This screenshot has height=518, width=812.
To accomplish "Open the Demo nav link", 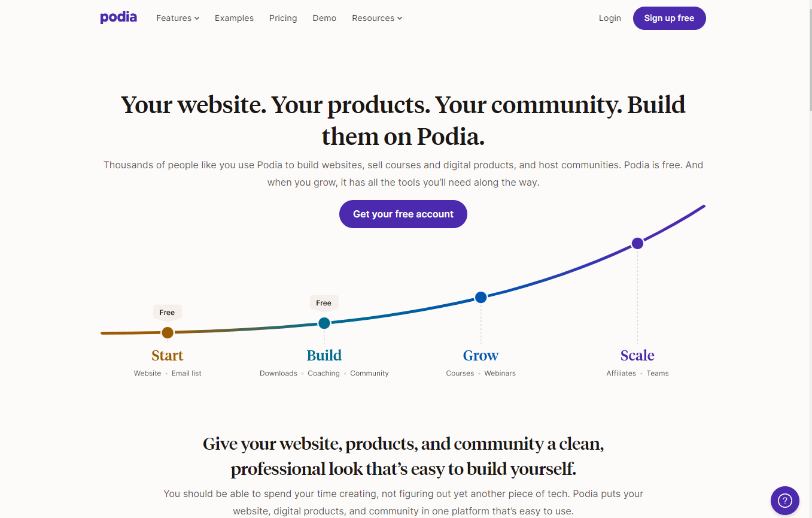I will (324, 18).
